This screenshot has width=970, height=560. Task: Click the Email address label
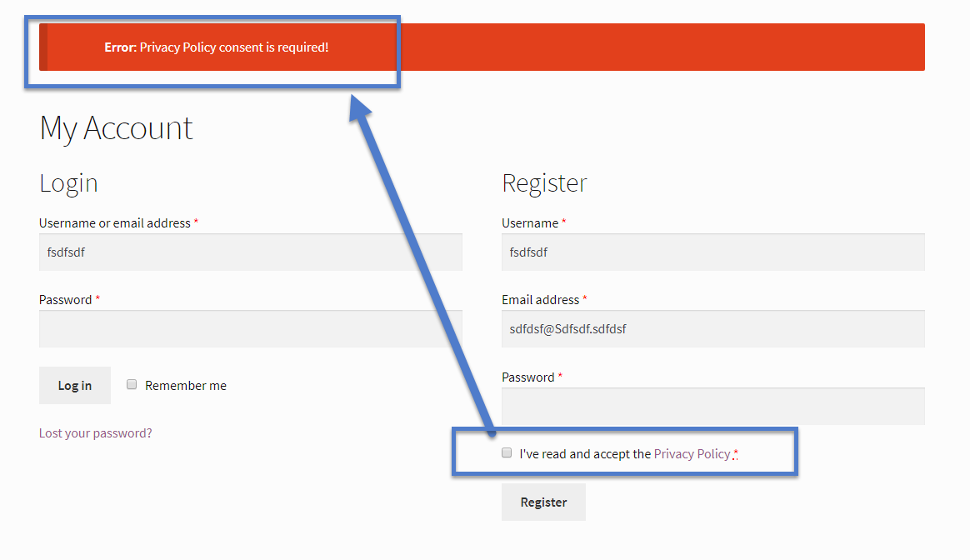tap(541, 300)
